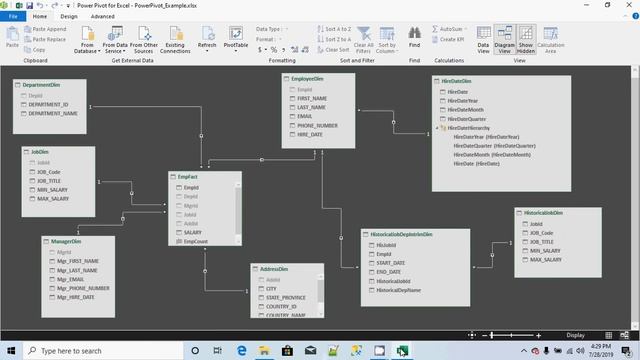Screen dimensions: 640x360
Task: Click the comma thousands separator icon
Action: [x=283, y=50]
